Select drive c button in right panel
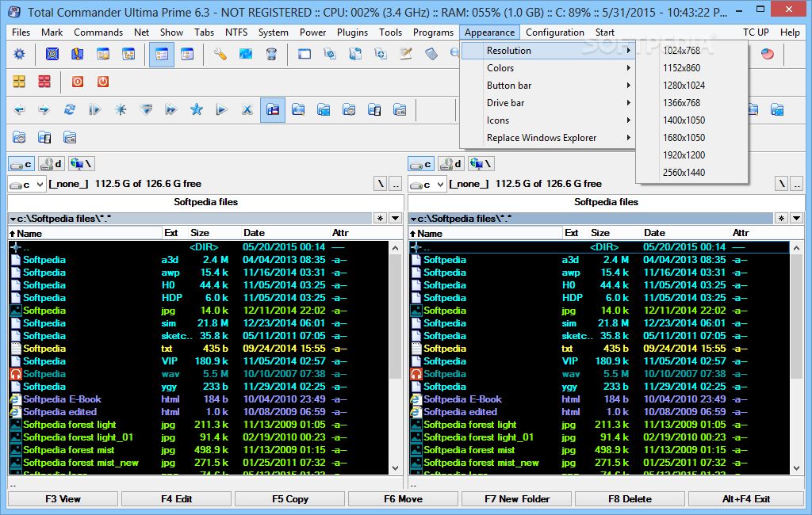812x515 pixels. pyautogui.click(x=421, y=164)
